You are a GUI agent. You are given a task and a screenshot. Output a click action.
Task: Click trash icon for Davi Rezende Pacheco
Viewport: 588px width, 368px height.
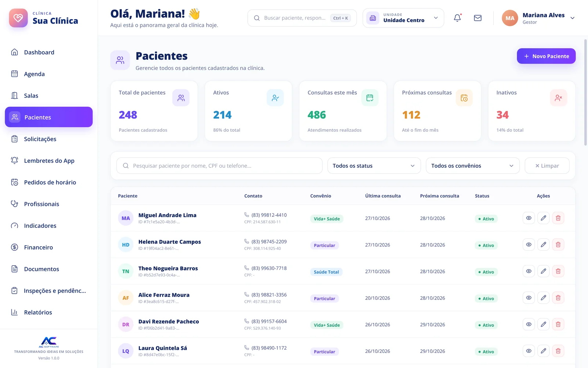pyautogui.click(x=558, y=324)
